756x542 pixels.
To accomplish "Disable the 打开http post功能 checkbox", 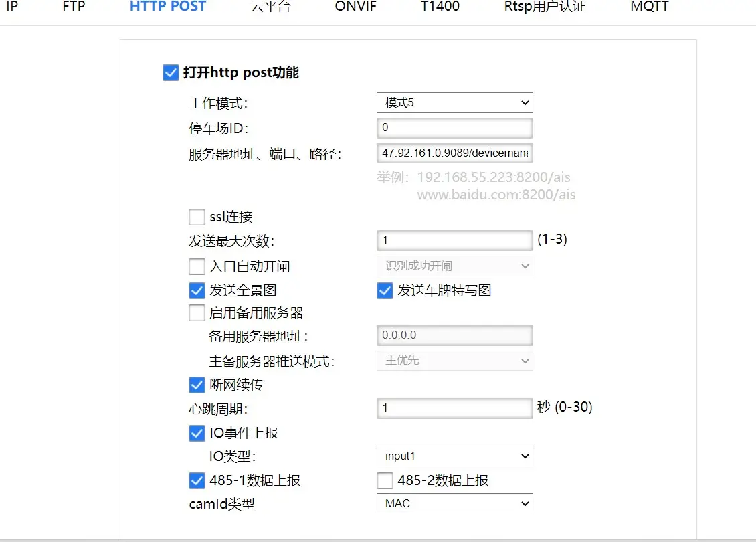I will (x=171, y=72).
